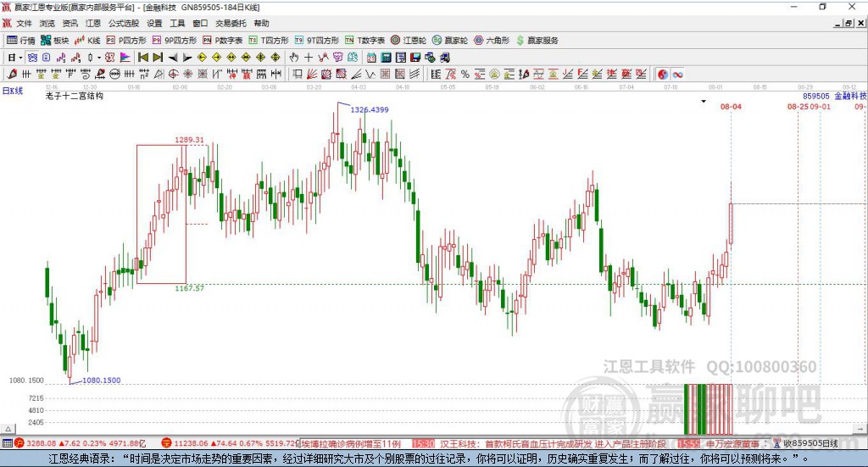The width and height of the screenshot is (868, 467).
Task: Move chart right with black arrow
Action: [x=187, y=58]
